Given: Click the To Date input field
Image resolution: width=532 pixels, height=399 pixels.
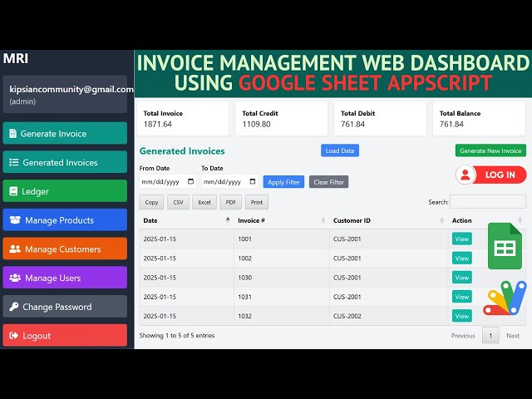Looking at the screenshot, I should point(229,181).
